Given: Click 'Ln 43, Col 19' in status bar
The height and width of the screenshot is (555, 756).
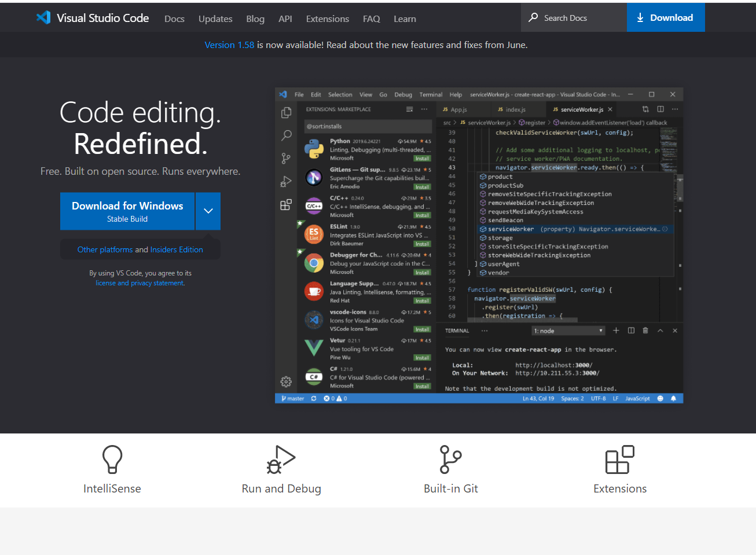Looking at the screenshot, I should click(538, 399).
